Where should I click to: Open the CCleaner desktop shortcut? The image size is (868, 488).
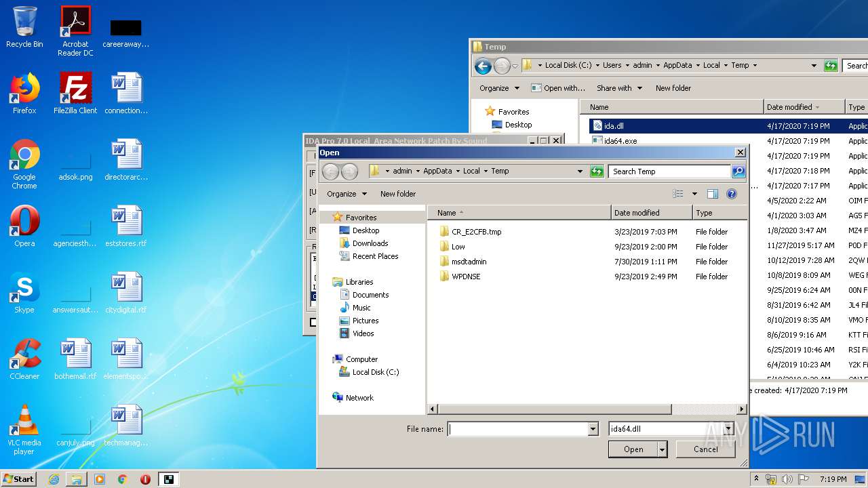pyautogui.click(x=24, y=359)
